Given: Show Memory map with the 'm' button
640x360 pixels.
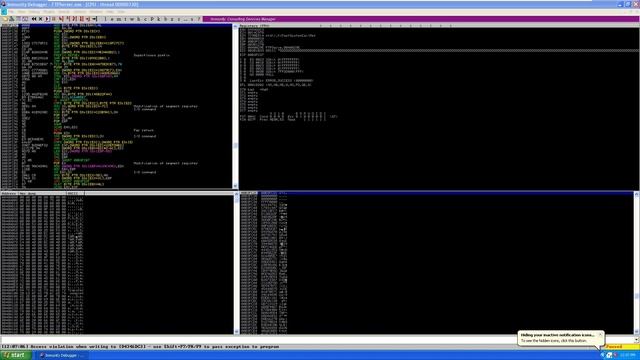Looking at the screenshot, I should [118, 19].
